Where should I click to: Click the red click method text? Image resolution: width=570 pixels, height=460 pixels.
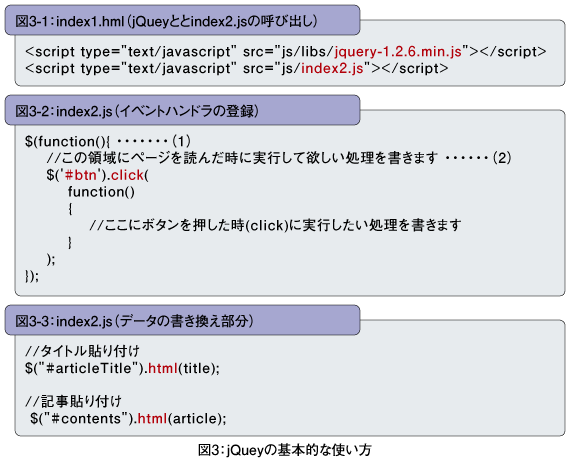[127, 175]
